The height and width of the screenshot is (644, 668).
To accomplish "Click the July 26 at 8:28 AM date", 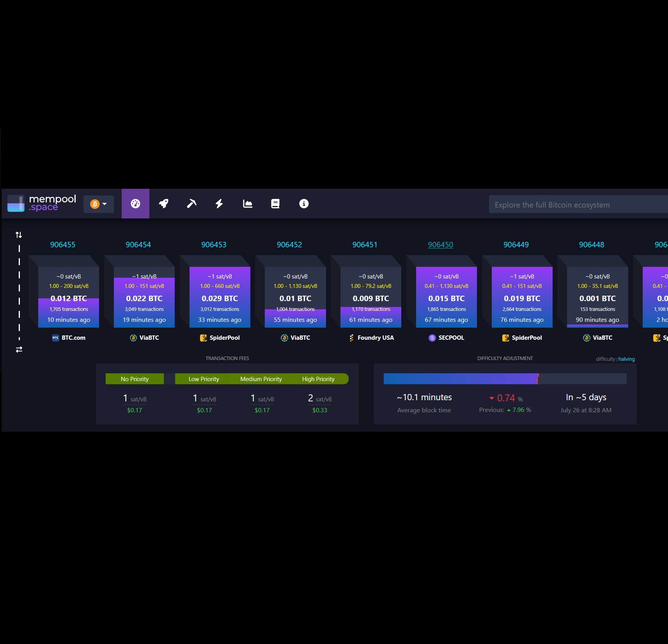I will tap(586, 410).
